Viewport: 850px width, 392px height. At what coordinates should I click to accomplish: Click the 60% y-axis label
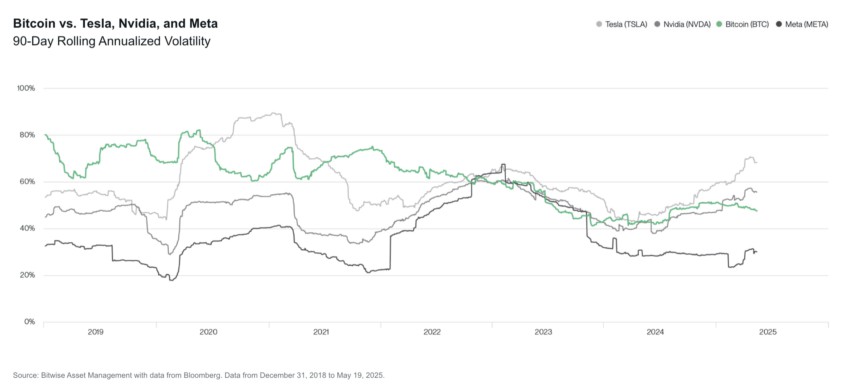[x=28, y=182]
